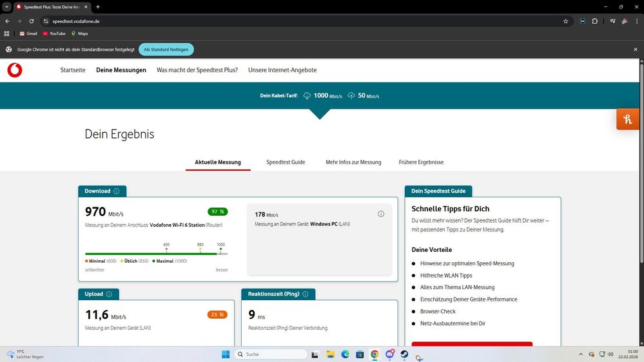Click the Dein Ergebnis heading
The height and width of the screenshot is (362, 644).
(119, 134)
